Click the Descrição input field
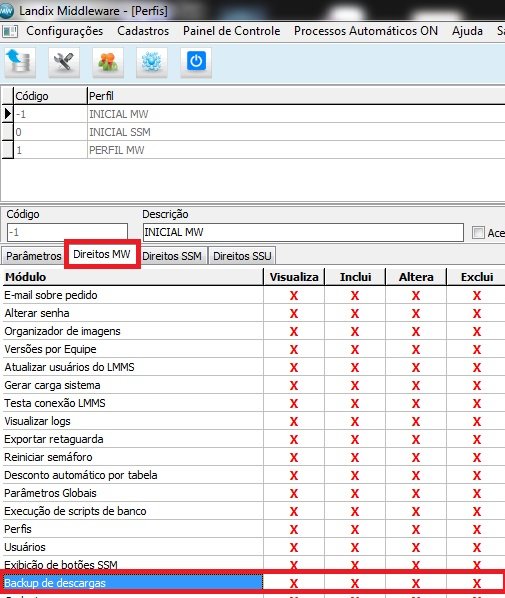Image resolution: width=505 pixels, height=598 pixels. [303, 232]
